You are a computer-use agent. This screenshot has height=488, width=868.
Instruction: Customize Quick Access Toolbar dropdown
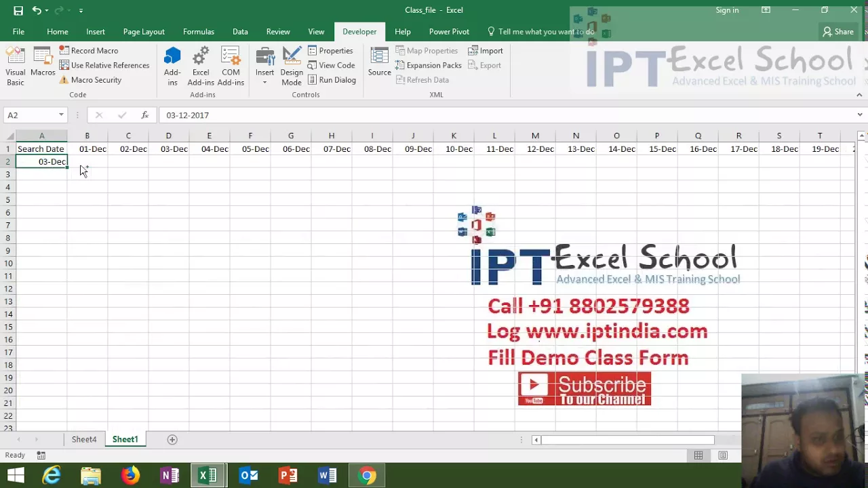[81, 10]
